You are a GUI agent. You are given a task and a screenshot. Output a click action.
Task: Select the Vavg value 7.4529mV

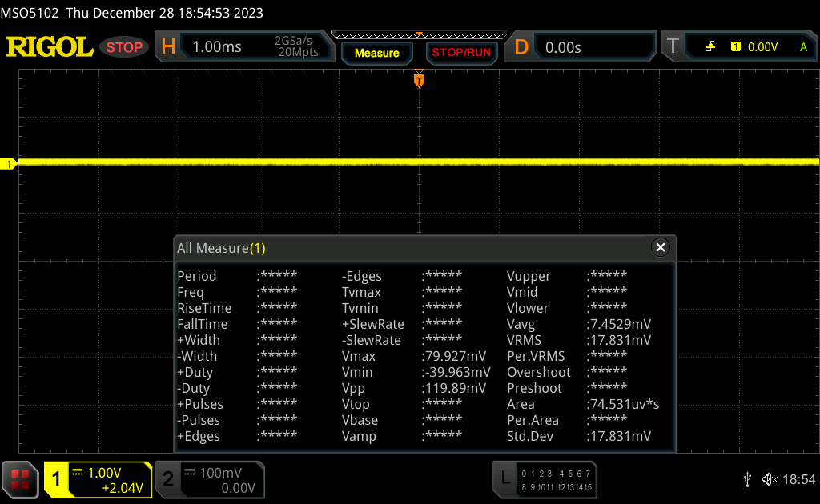point(619,324)
